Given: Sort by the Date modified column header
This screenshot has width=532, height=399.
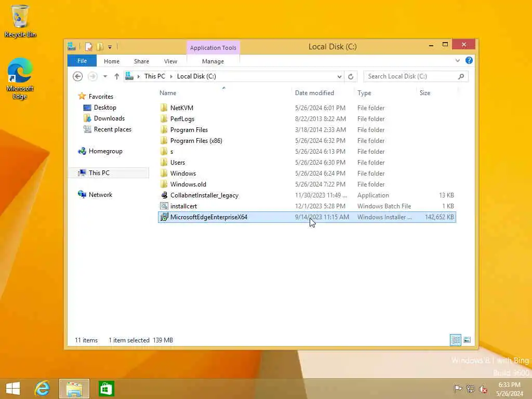Looking at the screenshot, I should point(314,93).
